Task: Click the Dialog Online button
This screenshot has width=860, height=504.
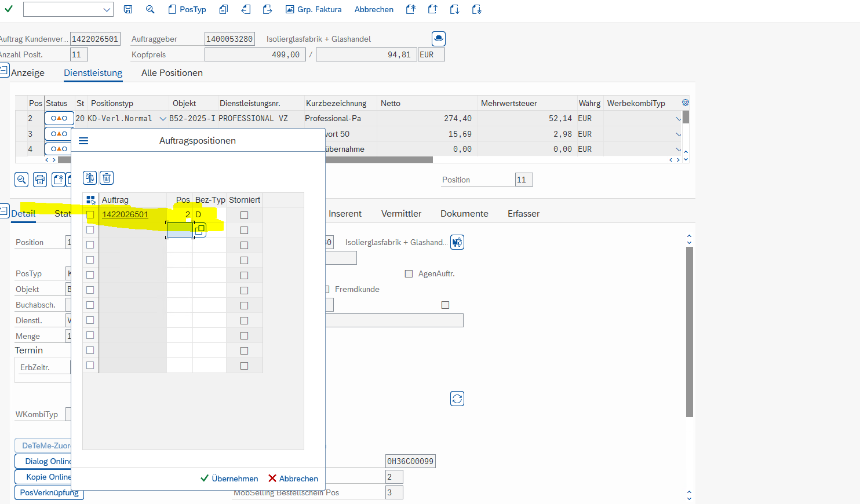Action: [x=43, y=461]
